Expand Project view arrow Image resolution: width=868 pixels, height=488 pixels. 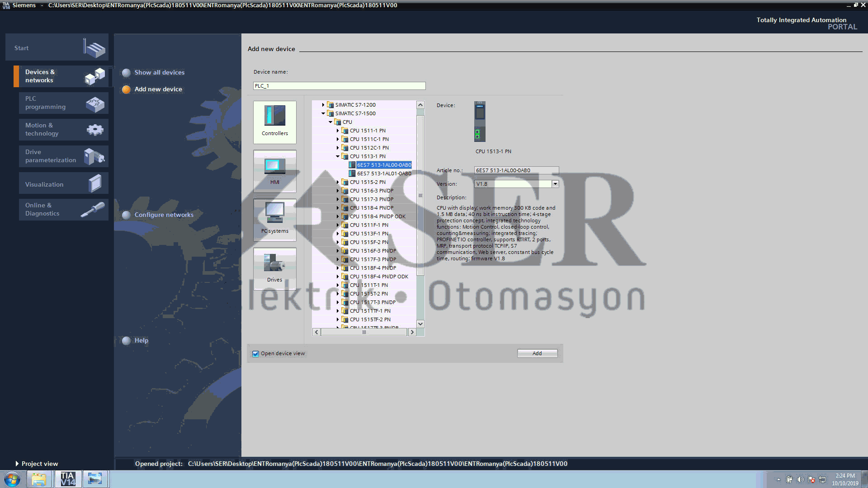pyautogui.click(x=17, y=464)
